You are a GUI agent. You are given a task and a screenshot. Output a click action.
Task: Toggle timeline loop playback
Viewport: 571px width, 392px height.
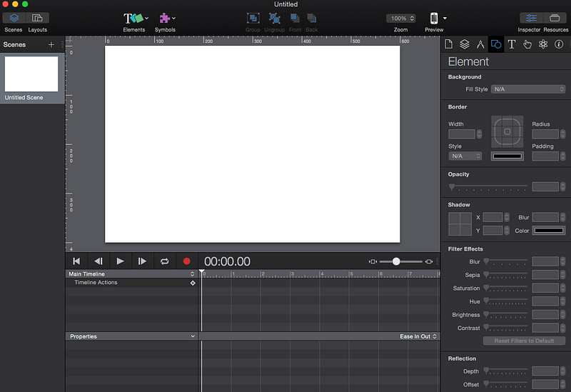click(x=165, y=261)
